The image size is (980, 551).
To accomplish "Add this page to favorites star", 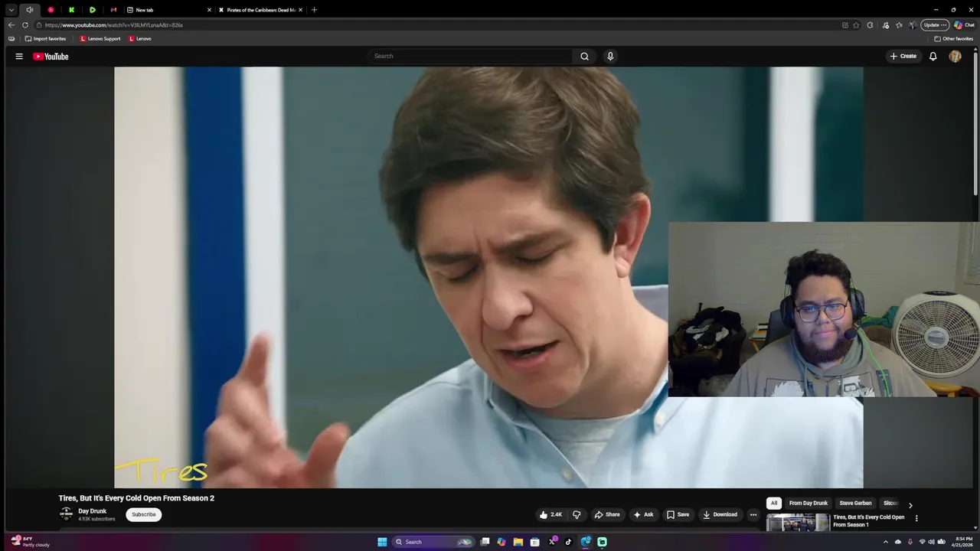I will point(856,24).
